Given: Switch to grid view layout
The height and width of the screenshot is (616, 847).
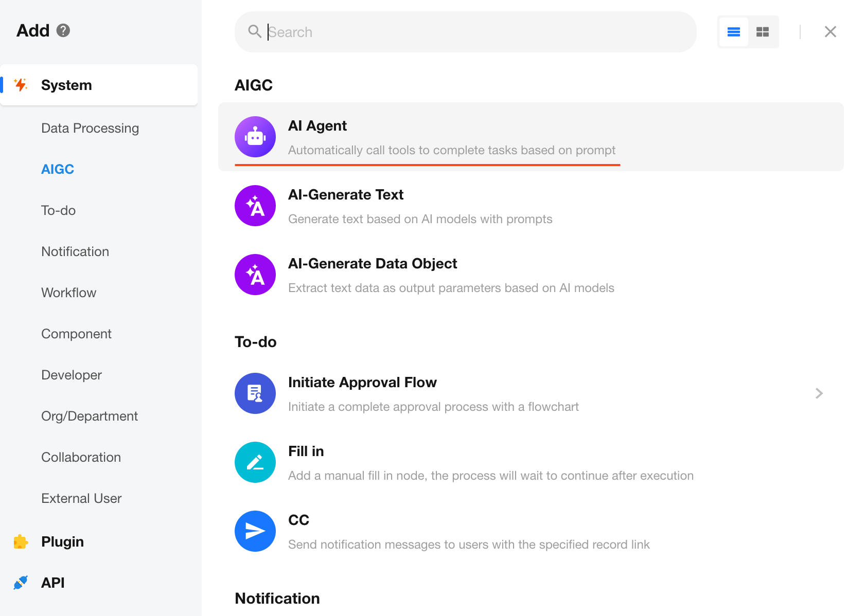Looking at the screenshot, I should 762,32.
